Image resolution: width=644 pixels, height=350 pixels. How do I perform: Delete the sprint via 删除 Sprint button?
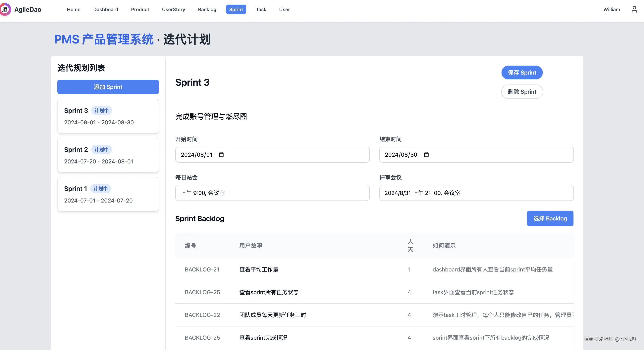[522, 91]
